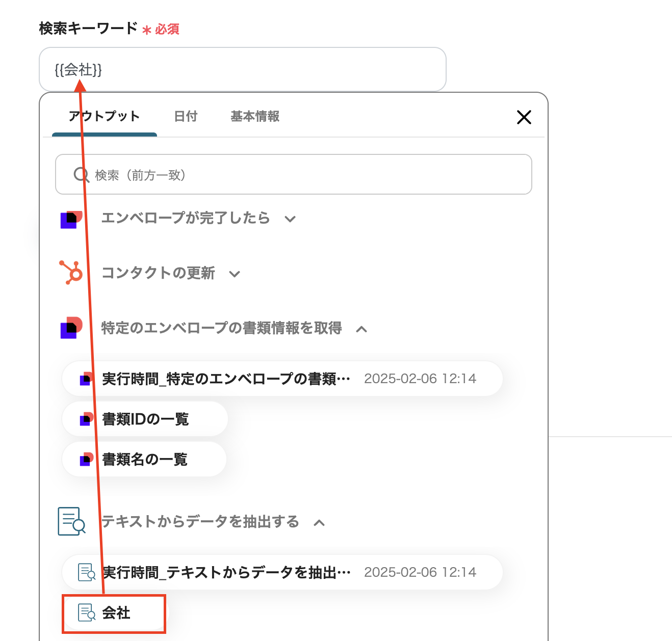Click the document-search icon on the 会社 chip
This screenshot has width=672, height=641.
(x=86, y=614)
